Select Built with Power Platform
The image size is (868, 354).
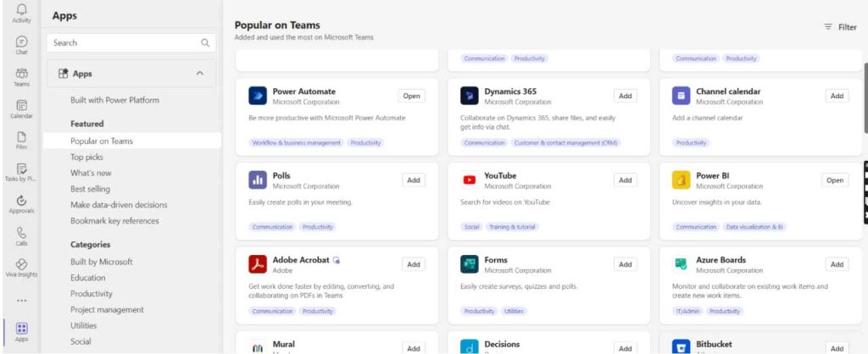click(x=114, y=100)
